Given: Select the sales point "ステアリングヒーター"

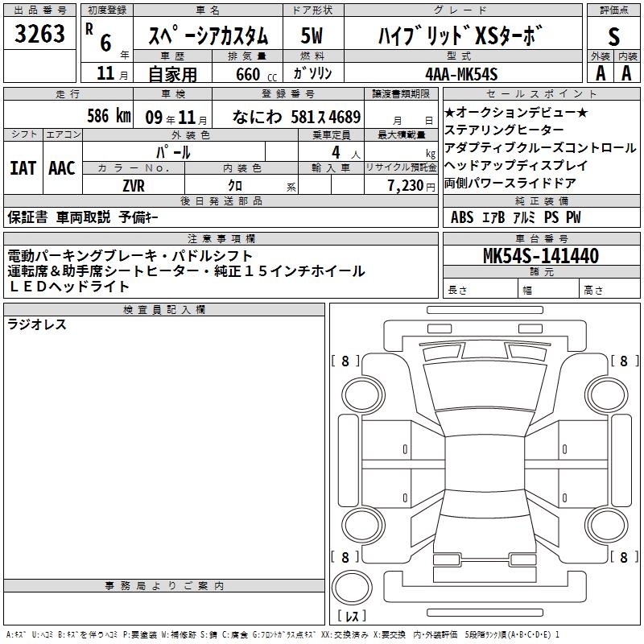Looking at the screenshot, I should click(504, 130).
